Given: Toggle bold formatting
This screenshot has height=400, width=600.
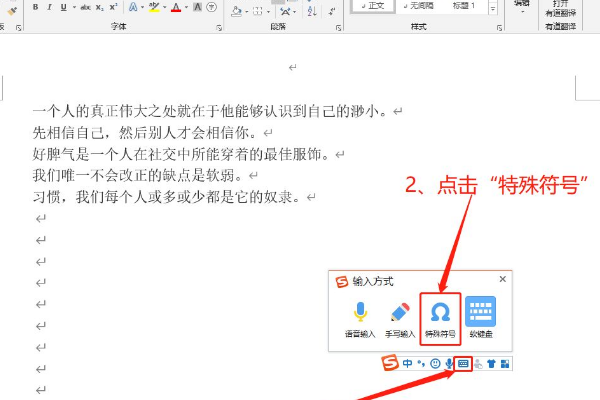Looking at the screenshot, I should point(35,7).
